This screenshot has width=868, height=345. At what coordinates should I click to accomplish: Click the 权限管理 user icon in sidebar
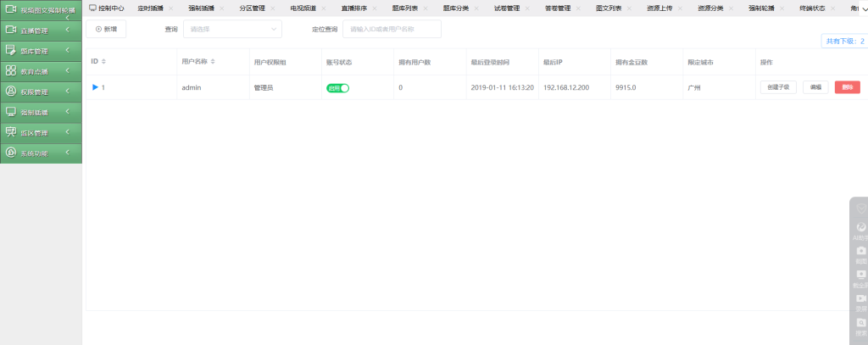pyautogui.click(x=10, y=92)
